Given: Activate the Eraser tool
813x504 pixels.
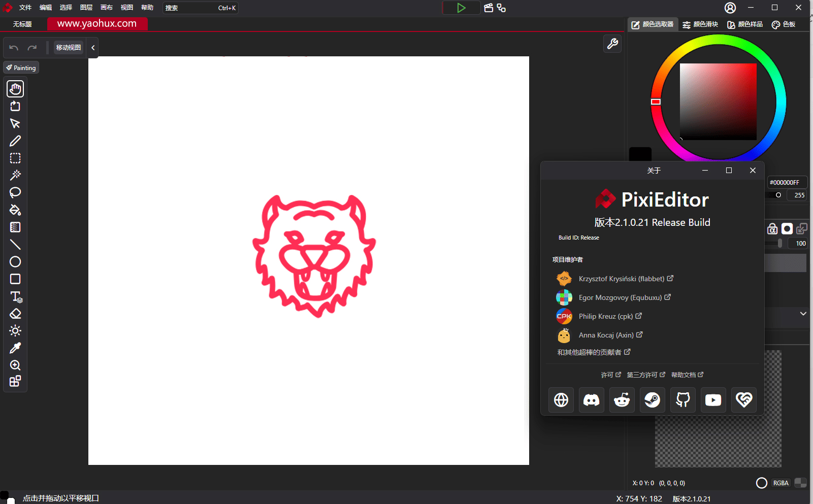Looking at the screenshot, I should coord(15,314).
